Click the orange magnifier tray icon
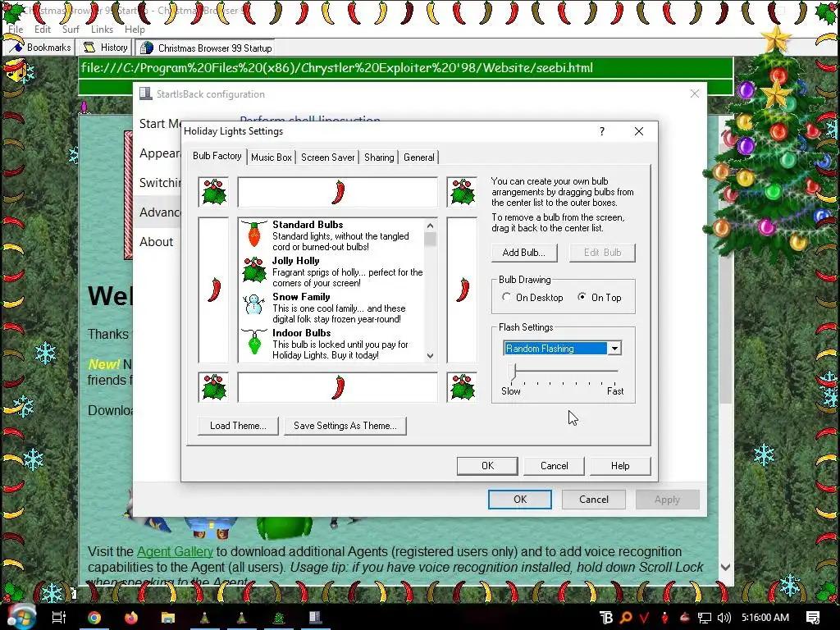The width and height of the screenshot is (840, 630). 625,618
